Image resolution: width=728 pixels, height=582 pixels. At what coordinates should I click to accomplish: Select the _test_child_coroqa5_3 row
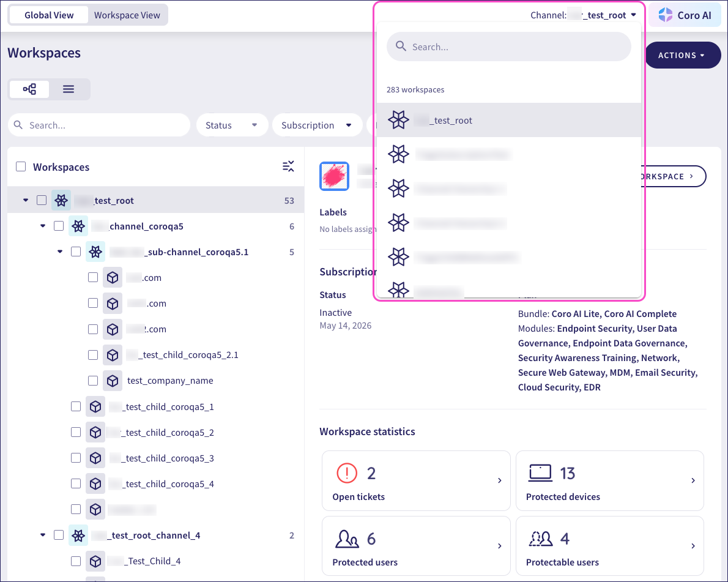(155, 458)
